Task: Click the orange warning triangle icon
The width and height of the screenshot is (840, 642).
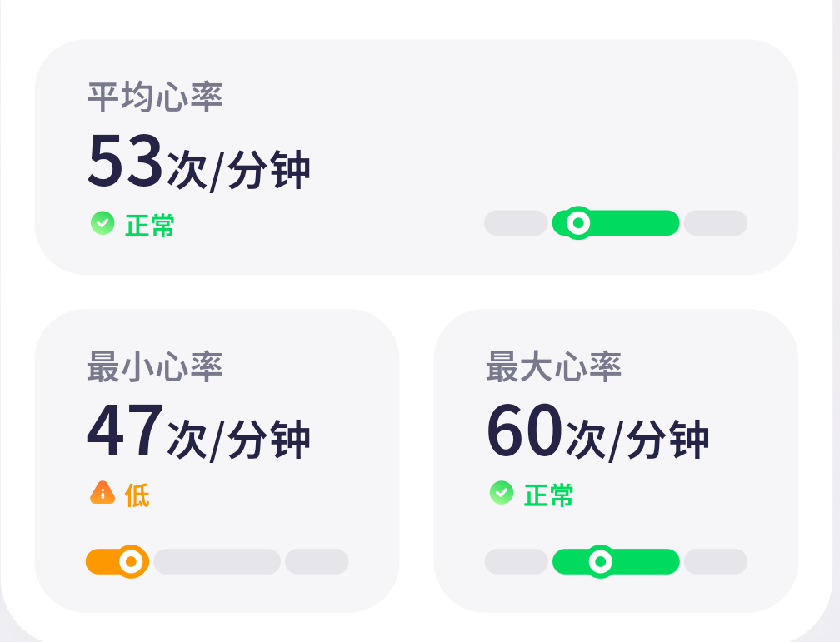Action: click(102, 493)
